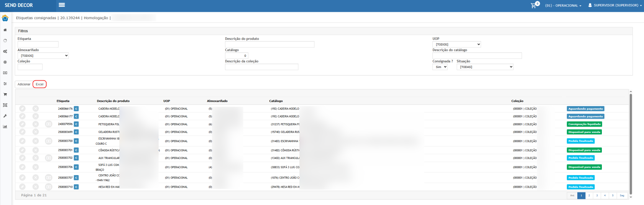Viewport: 644px width, 205px height.
Task: Export the list with Excel button
Action: [x=39, y=84]
